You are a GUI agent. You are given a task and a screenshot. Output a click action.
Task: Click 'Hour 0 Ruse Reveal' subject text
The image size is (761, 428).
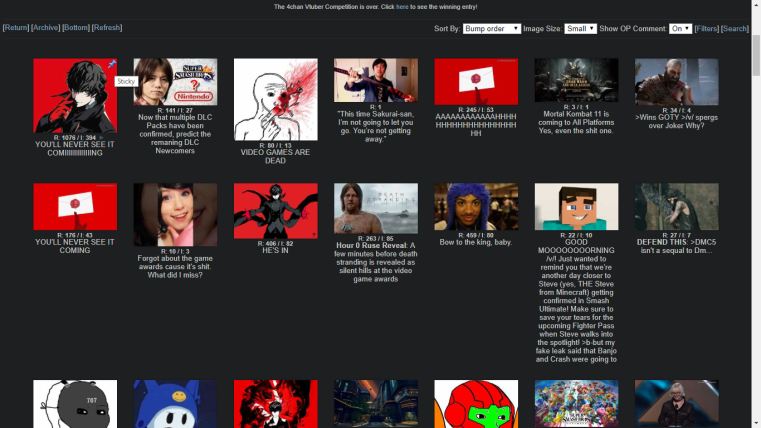[x=372, y=246]
